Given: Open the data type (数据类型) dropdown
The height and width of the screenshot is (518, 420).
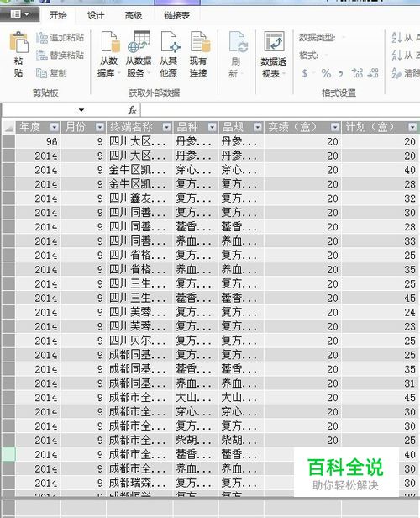Looking at the screenshot, I should coord(344,37).
